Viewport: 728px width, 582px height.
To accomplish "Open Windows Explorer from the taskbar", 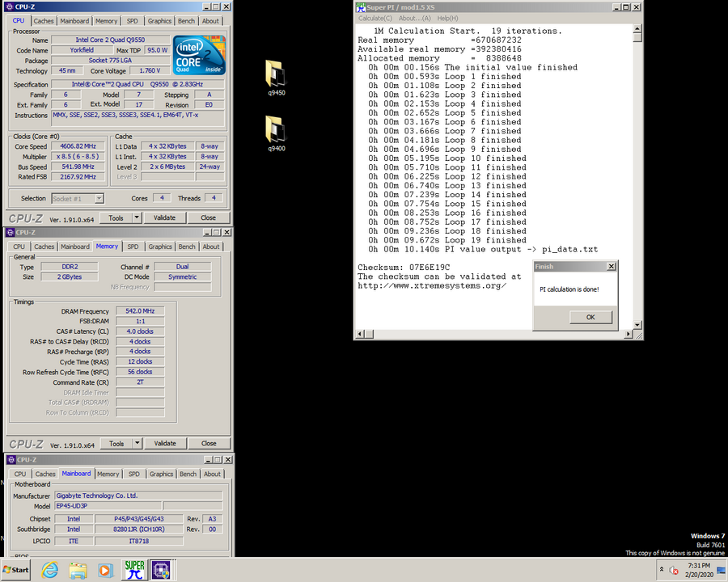I will click(x=78, y=570).
